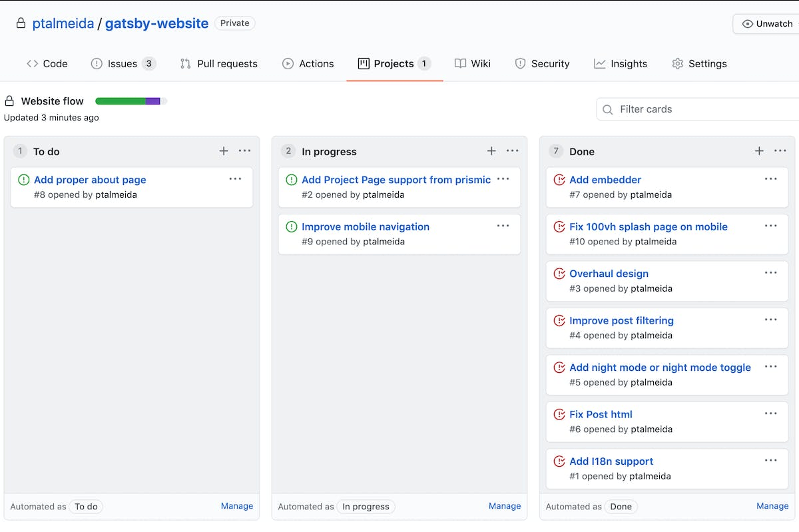Image resolution: width=799 pixels, height=532 pixels.
Task: Manage automation for the Done column
Action: [772, 506]
